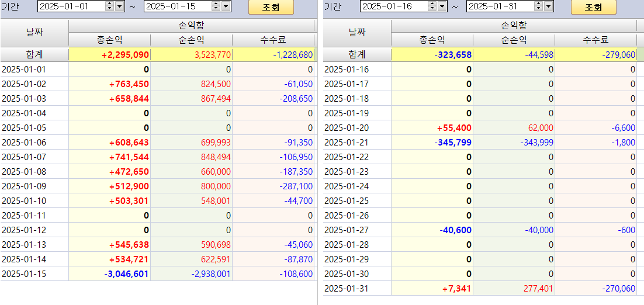Select the total -1,228,680 fee cell

pyautogui.click(x=273, y=54)
